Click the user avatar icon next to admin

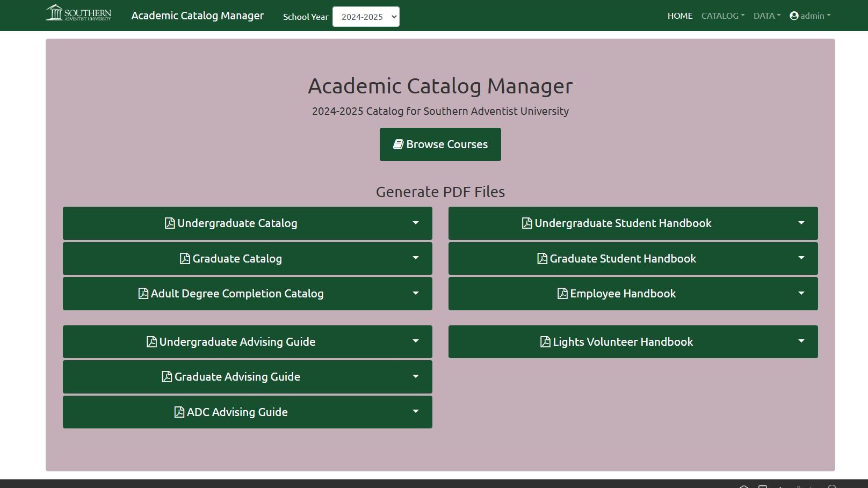point(794,16)
